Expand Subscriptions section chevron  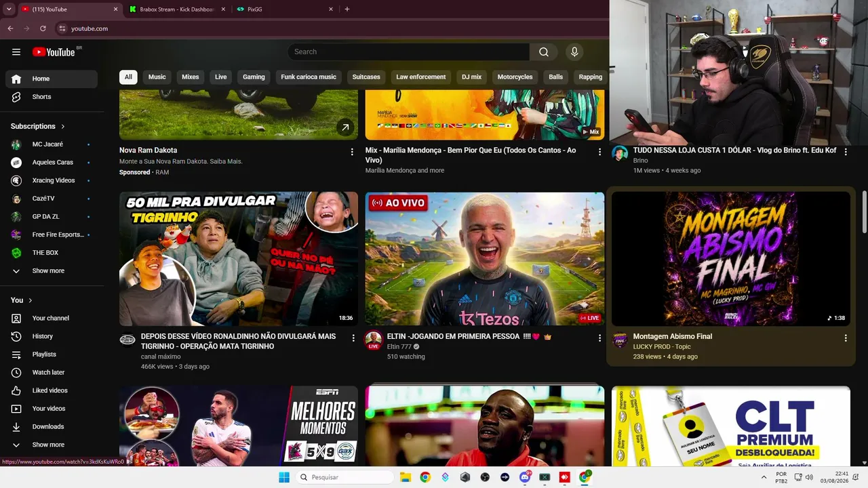pos(63,127)
